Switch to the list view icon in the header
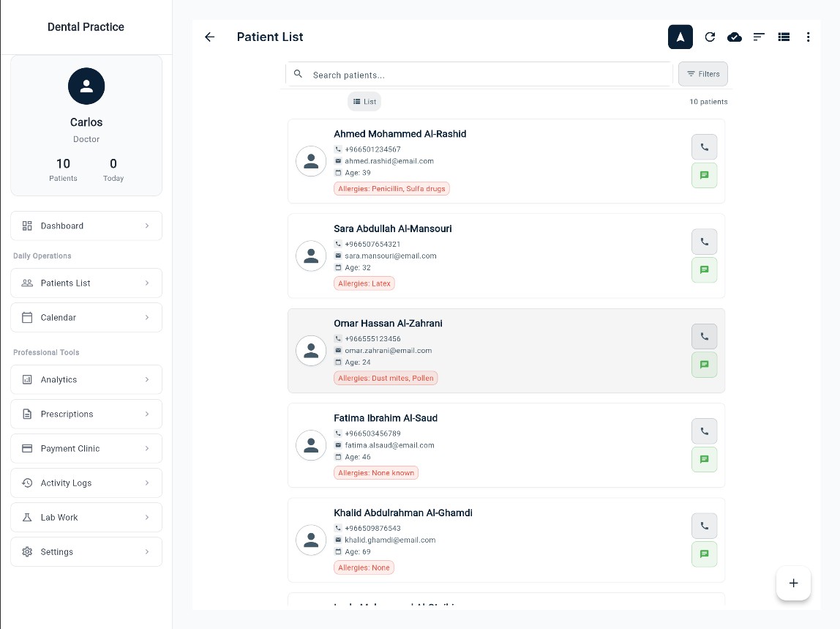 point(784,37)
